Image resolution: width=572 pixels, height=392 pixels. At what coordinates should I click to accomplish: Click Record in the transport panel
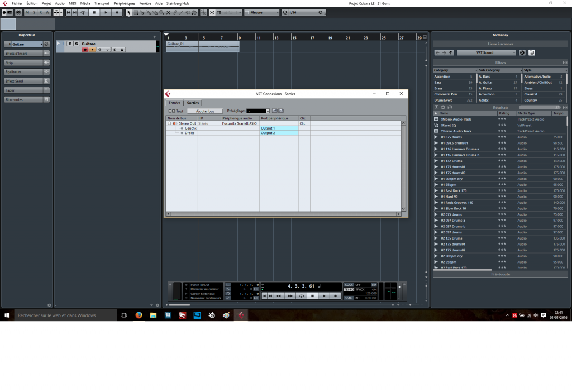click(x=335, y=296)
